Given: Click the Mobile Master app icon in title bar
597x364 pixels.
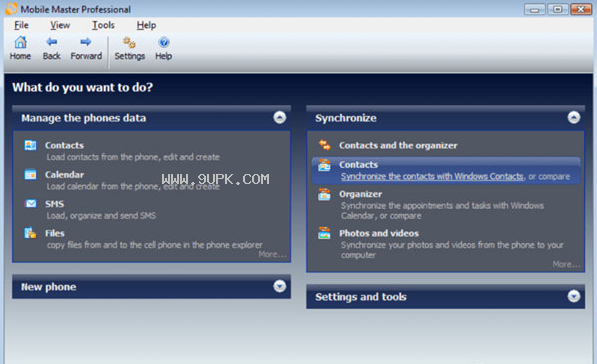Looking at the screenshot, I should (11, 8).
